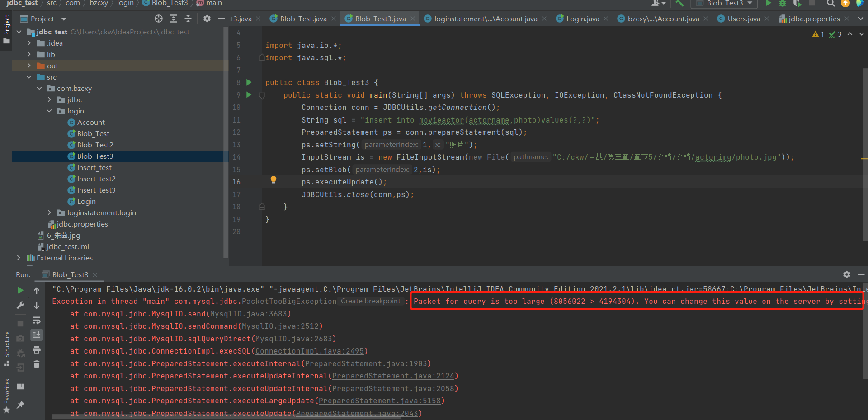Build project with the hammer icon
The image size is (868, 420).
coord(679,3)
